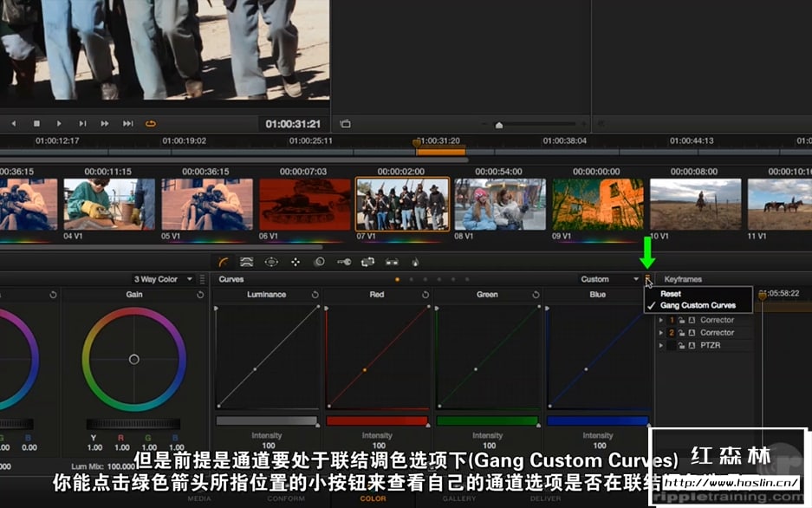The width and height of the screenshot is (812, 508).
Task: Open the 3 Way Color mode dropdown
Action: click(163, 279)
